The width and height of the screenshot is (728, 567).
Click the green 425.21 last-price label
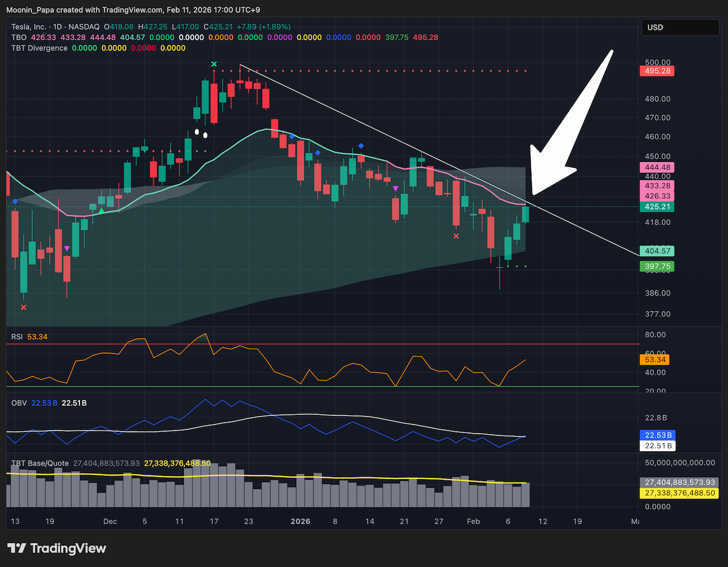[x=657, y=207]
